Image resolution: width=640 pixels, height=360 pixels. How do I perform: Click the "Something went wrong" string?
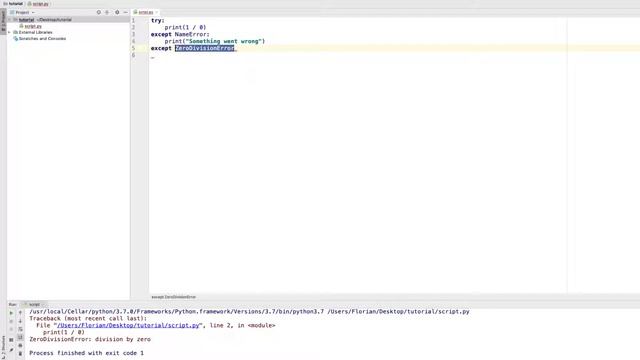[x=224, y=41]
